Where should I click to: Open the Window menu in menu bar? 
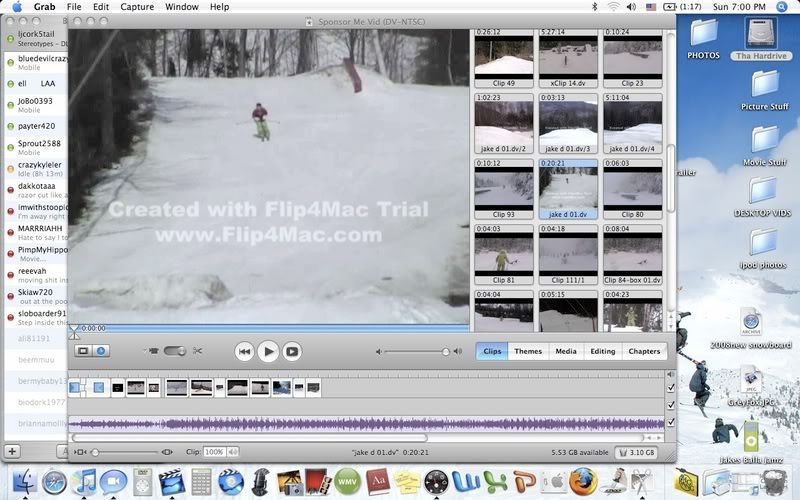(x=181, y=7)
